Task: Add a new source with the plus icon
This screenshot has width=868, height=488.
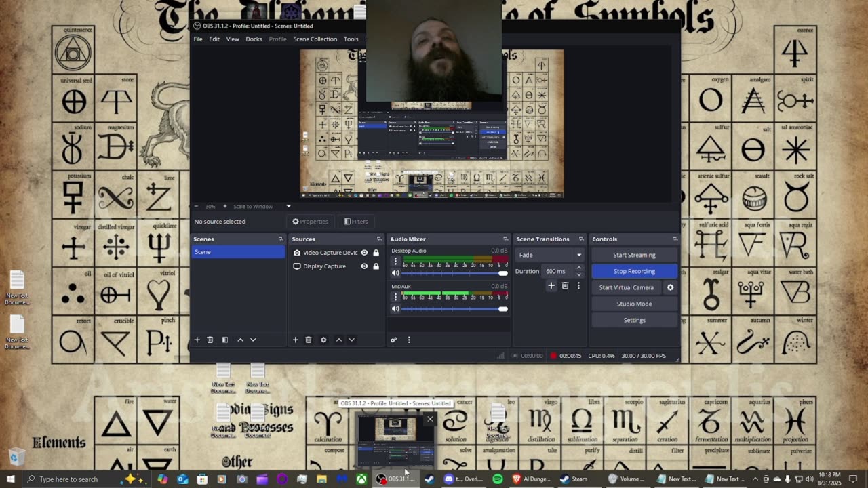Action: 296,340
